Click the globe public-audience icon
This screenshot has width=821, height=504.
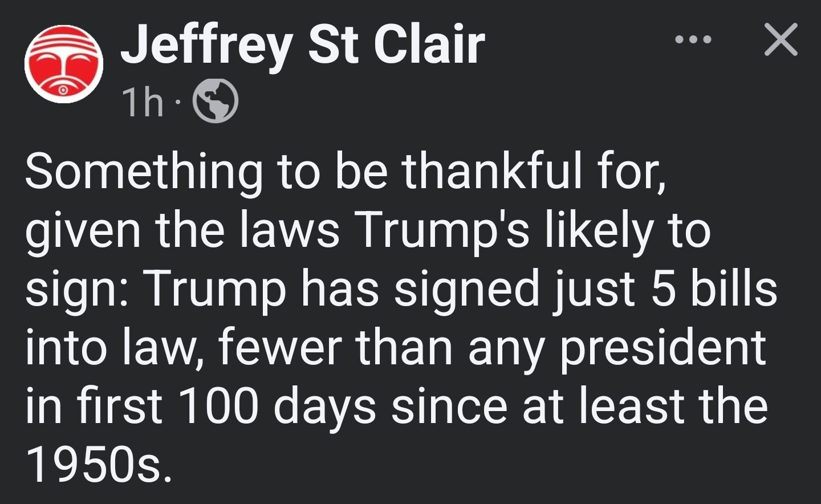pos(216,101)
